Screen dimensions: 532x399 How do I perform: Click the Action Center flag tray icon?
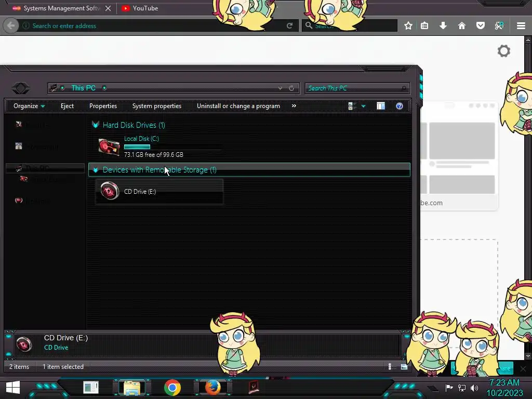(x=449, y=388)
